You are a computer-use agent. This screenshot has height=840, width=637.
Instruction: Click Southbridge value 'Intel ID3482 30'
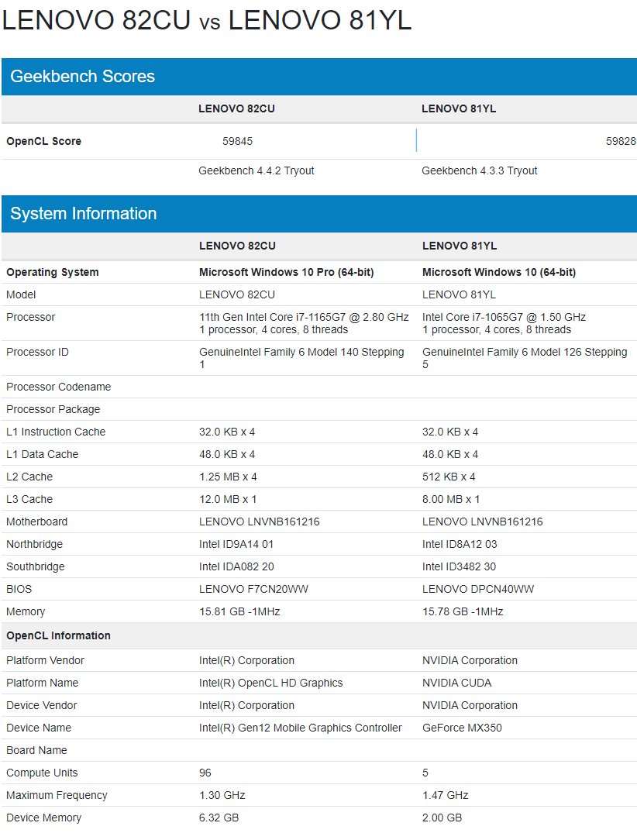coord(459,566)
